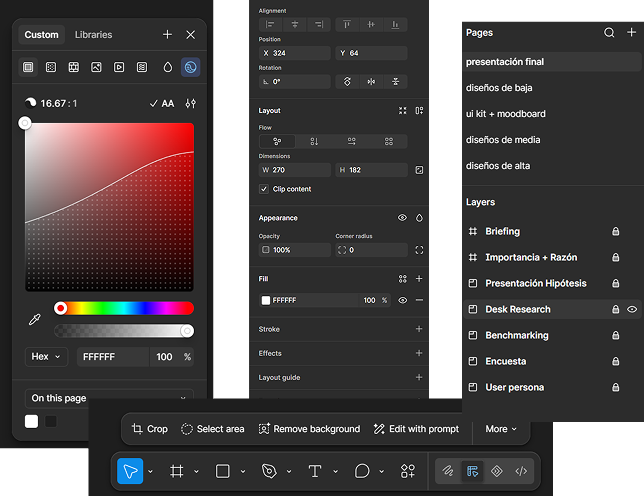
Task: Align top in Alignment section
Action: 347,25
